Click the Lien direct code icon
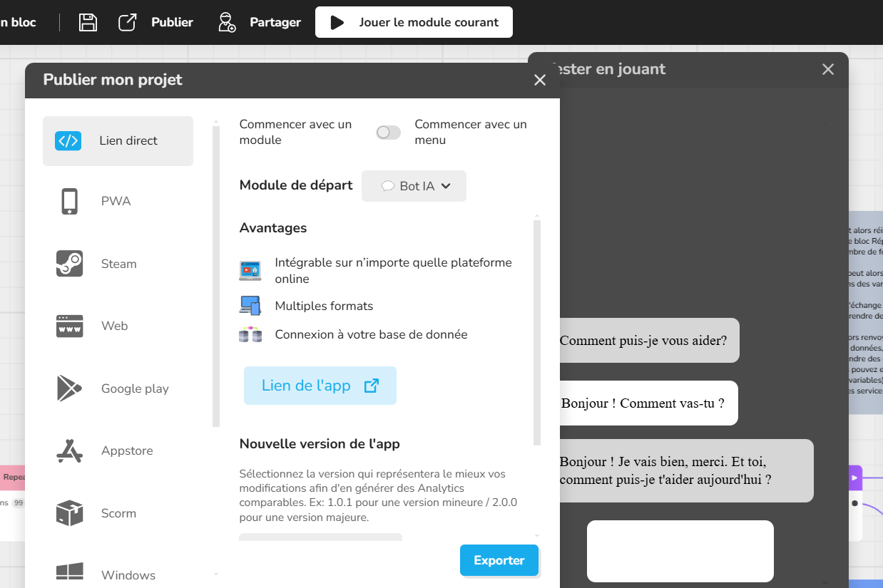Image resolution: width=883 pixels, height=588 pixels. tap(68, 141)
